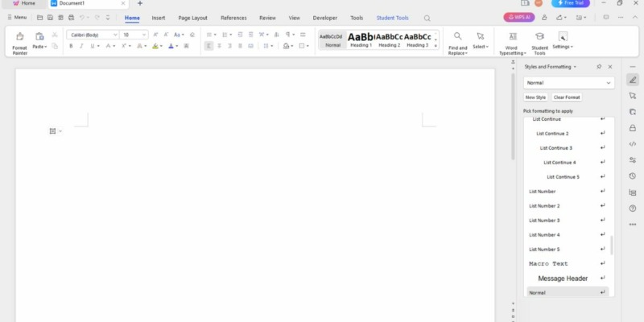Click the sidebar lock restriction icon

point(633,128)
